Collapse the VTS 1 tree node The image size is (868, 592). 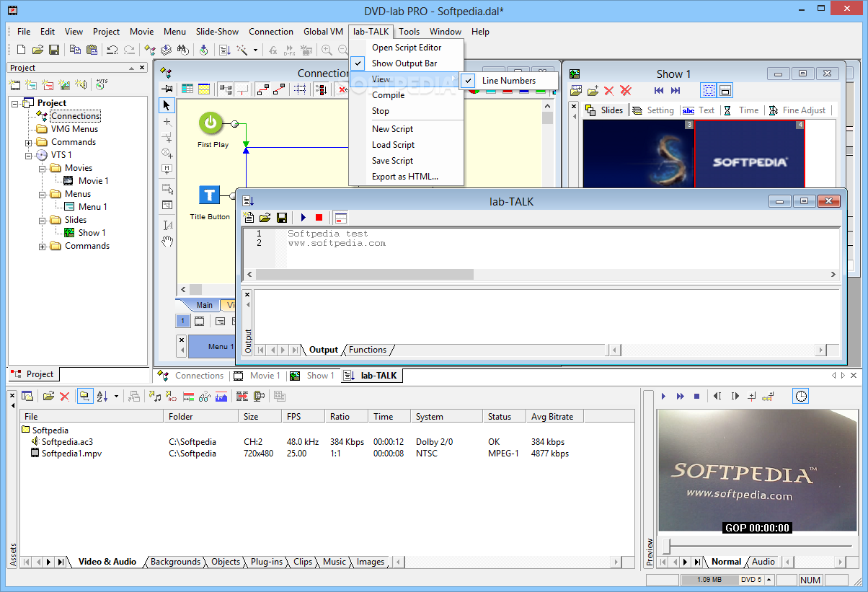click(x=29, y=155)
